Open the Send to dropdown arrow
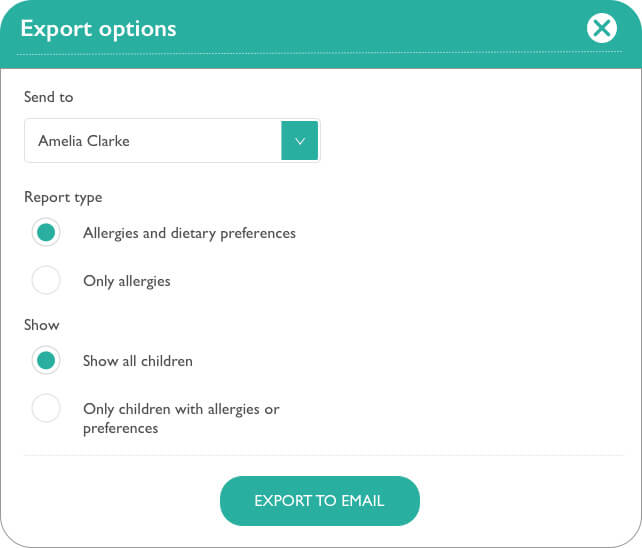 300,140
